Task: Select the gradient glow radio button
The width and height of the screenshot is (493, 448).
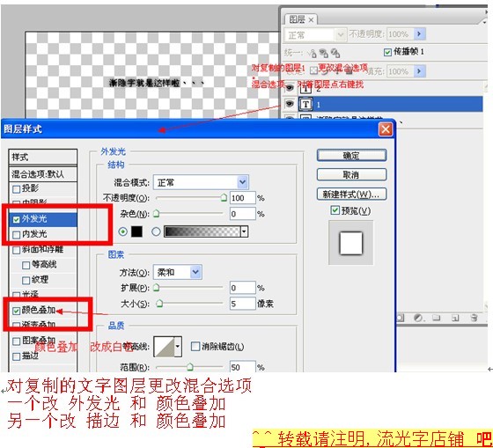Action: click(156, 231)
